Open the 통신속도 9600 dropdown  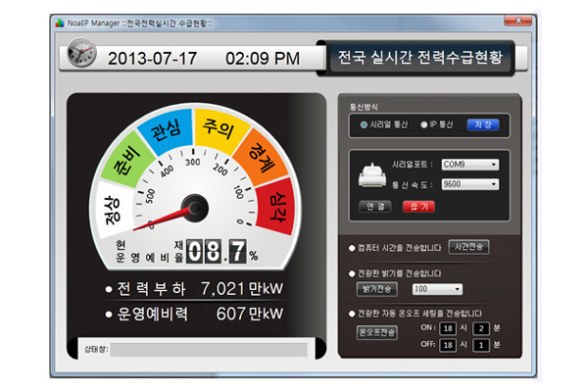pos(468,184)
